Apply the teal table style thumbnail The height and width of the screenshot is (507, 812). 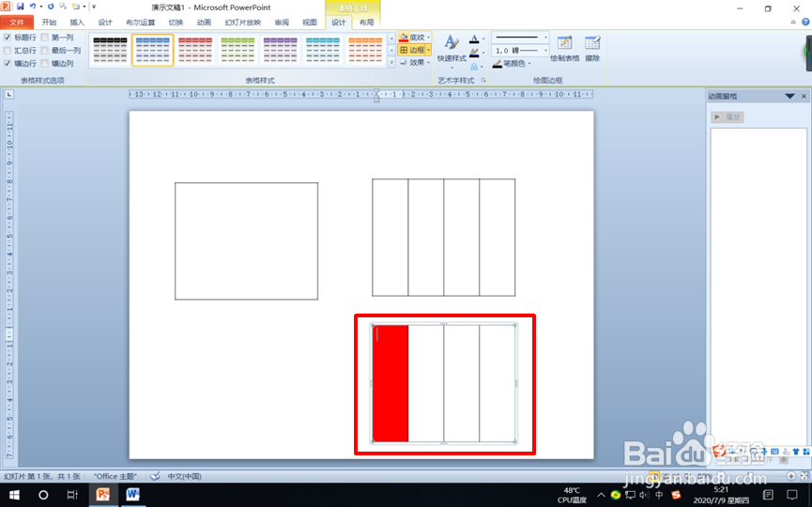click(x=323, y=51)
